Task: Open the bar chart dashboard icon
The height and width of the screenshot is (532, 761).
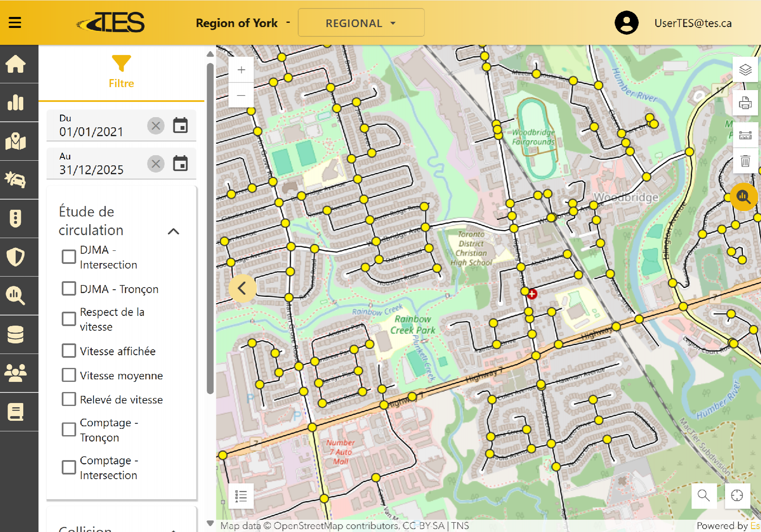Action: click(16, 102)
